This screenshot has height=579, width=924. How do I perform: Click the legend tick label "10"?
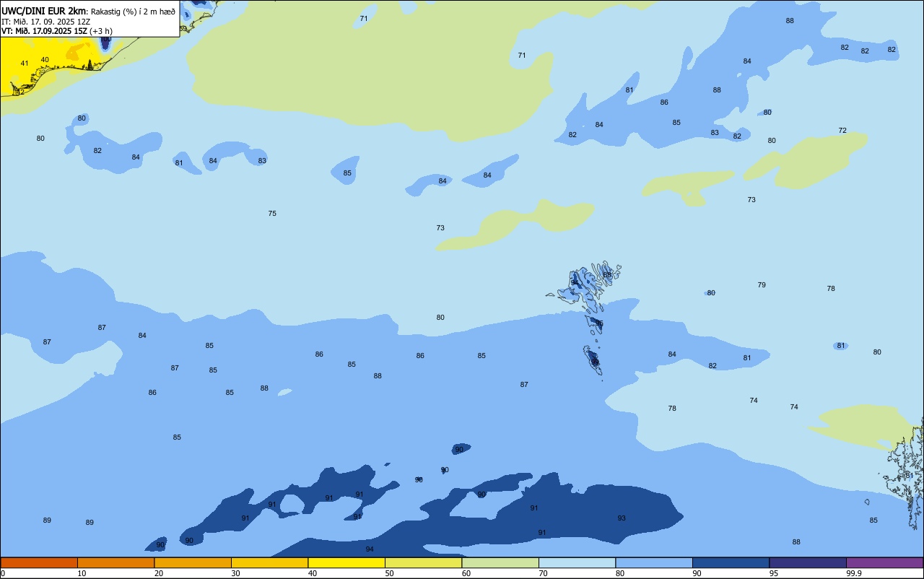82,573
